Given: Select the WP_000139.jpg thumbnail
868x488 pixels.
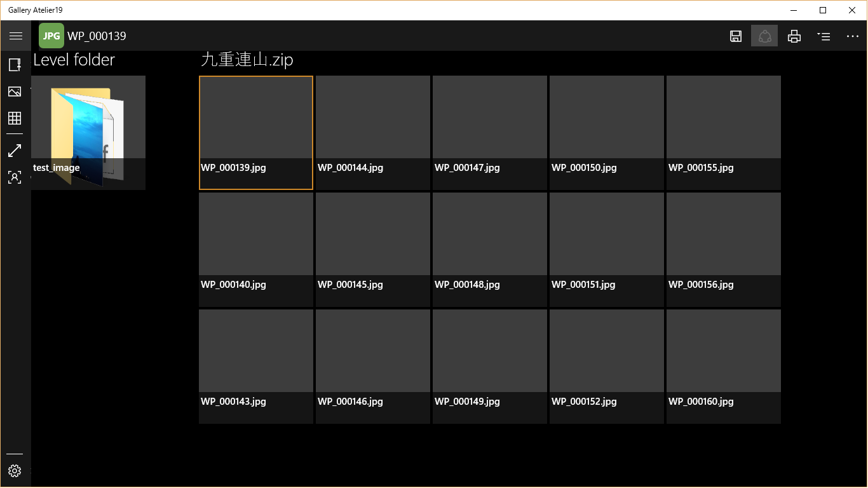Looking at the screenshot, I should (256, 132).
